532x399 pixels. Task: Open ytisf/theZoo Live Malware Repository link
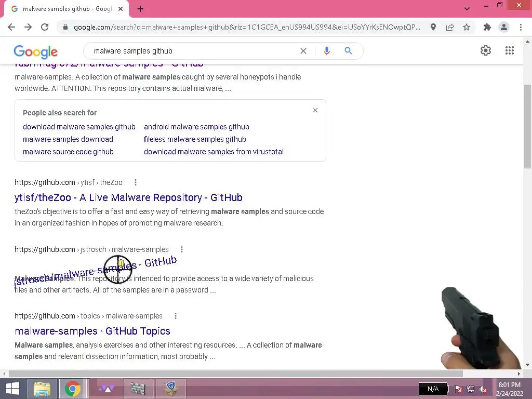coord(128,197)
